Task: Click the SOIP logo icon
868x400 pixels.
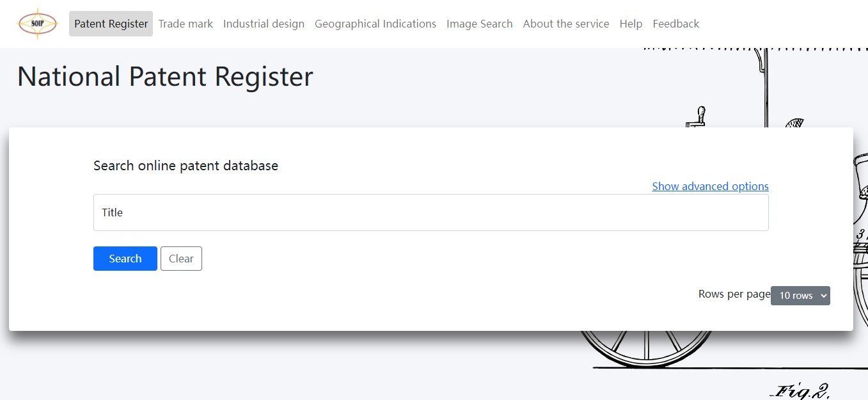Action: (x=38, y=24)
